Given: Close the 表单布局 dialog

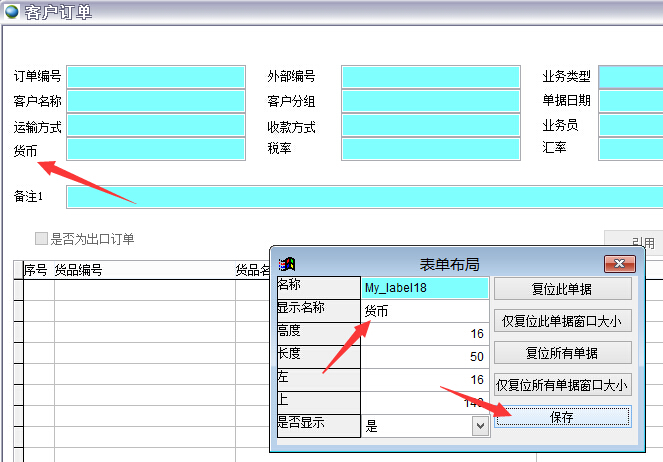Looking at the screenshot, I should pyautogui.click(x=619, y=264).
